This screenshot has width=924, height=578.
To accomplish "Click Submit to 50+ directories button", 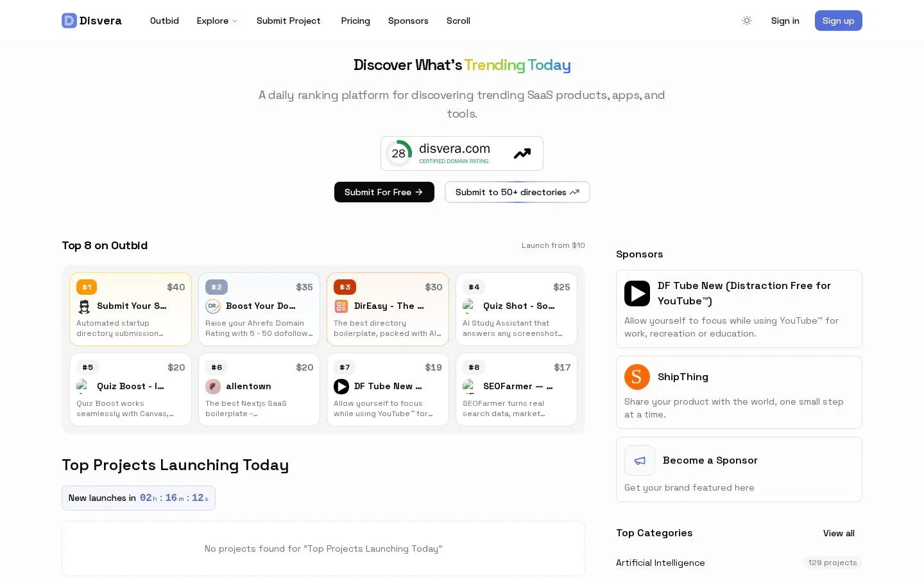I will click(x=517, y=192).
